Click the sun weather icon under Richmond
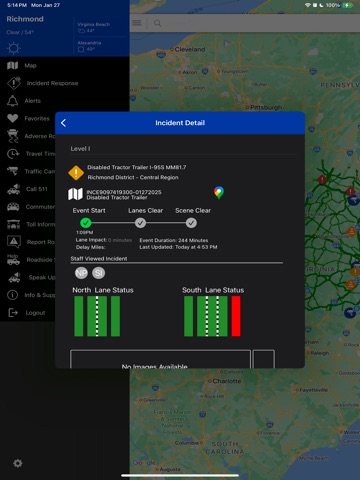Screen dimensions: 360x480 click(14, 48)
